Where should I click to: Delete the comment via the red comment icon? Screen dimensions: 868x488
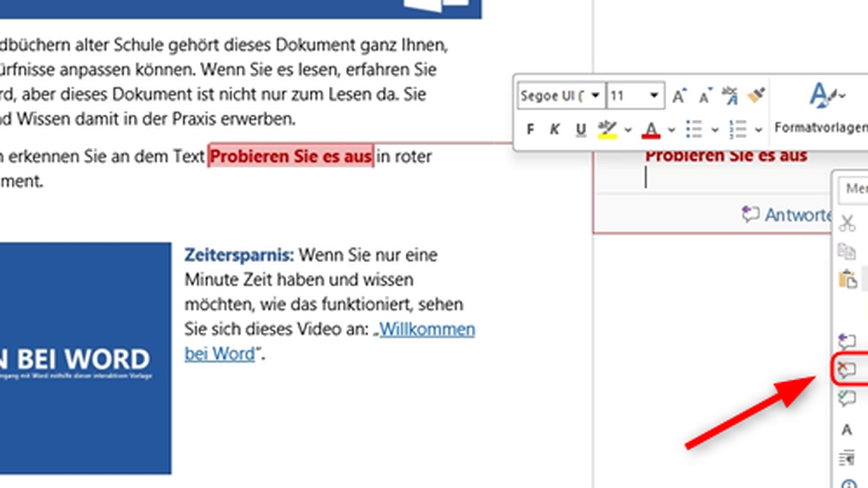click(x=847, y=369)
